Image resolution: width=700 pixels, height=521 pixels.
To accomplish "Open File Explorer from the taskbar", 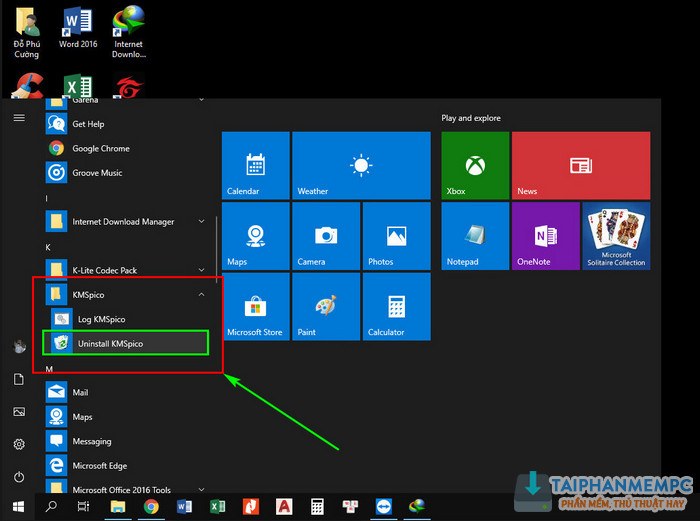I will [x=118, y=507].
